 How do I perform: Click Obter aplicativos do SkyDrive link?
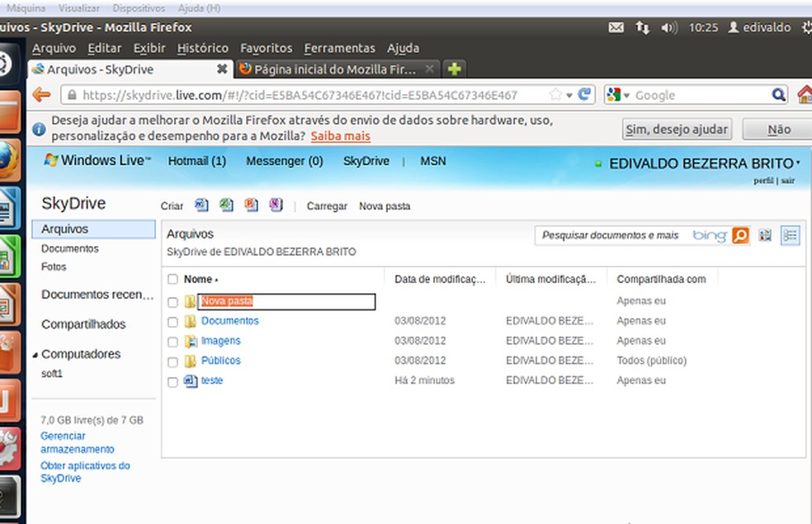[85, 472]
